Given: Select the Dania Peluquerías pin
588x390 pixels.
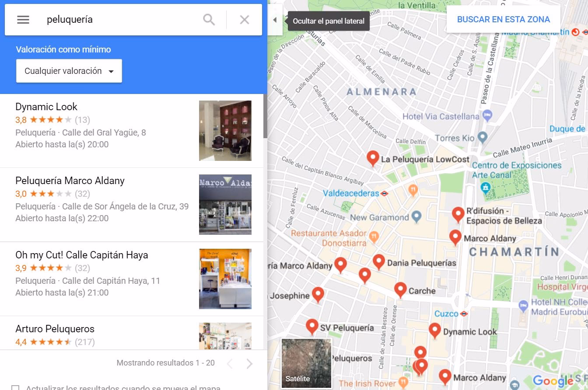Looking at the screenshot, I should [378, 261].
